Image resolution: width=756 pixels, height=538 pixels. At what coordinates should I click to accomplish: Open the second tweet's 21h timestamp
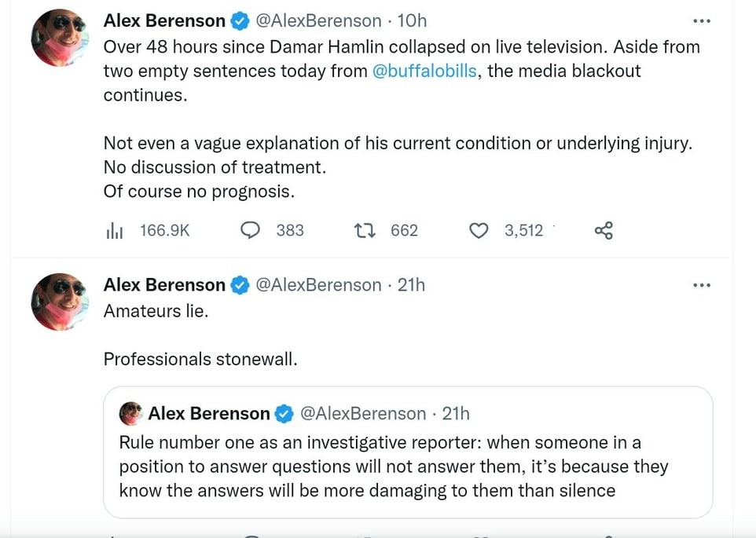coord(411,285)
